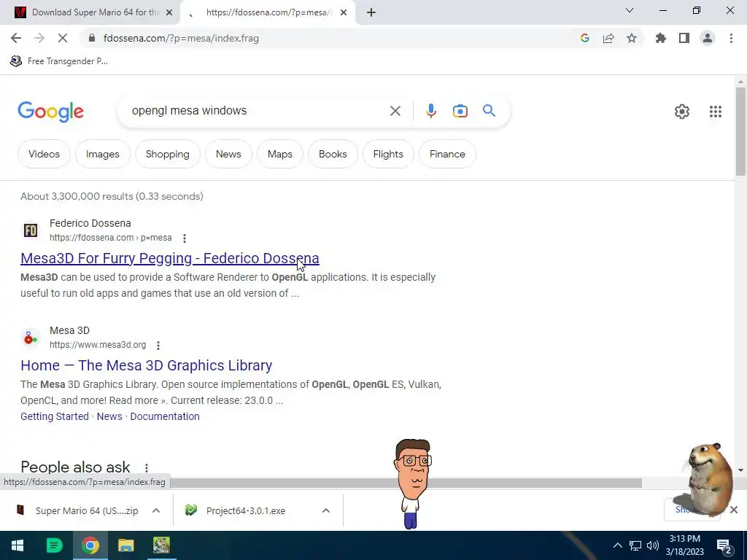Filter results by Shopping

tap(167, 154)
